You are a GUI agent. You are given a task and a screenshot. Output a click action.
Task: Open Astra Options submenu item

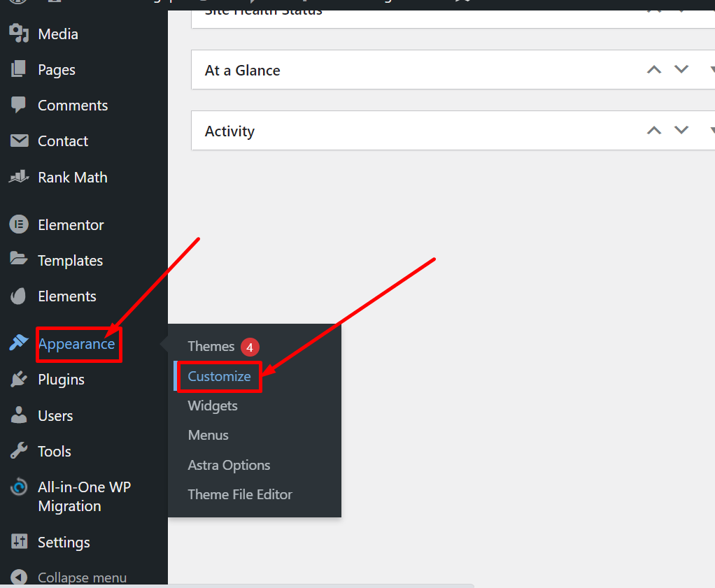[x=229, y=466]
